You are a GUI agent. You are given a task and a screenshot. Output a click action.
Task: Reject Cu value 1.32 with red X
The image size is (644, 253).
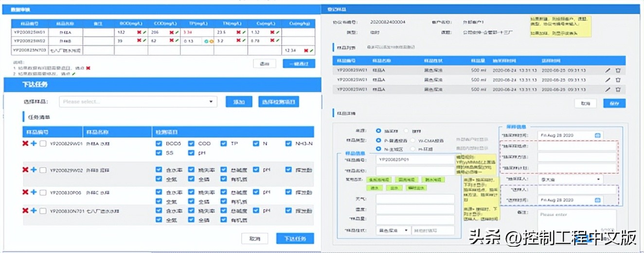(271, 32)
